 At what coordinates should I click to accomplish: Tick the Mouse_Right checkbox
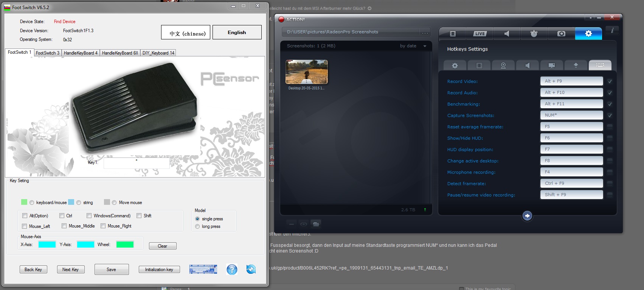pos(103,226)
